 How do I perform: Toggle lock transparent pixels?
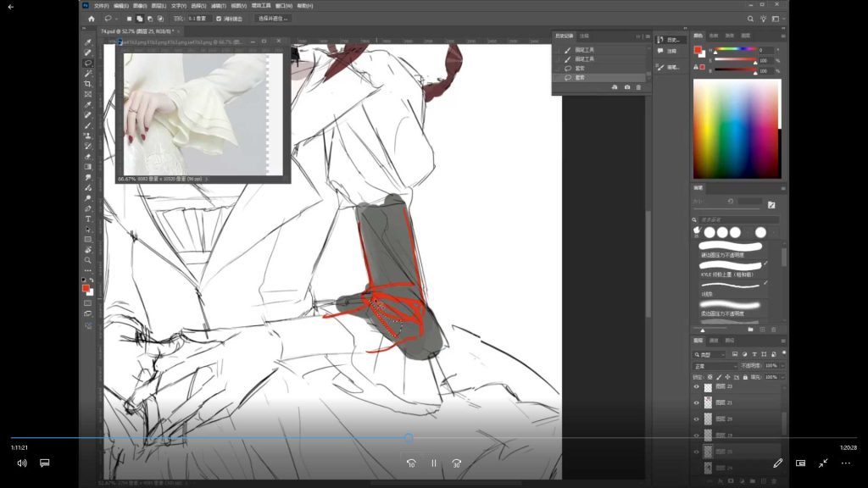coord(710,377)
